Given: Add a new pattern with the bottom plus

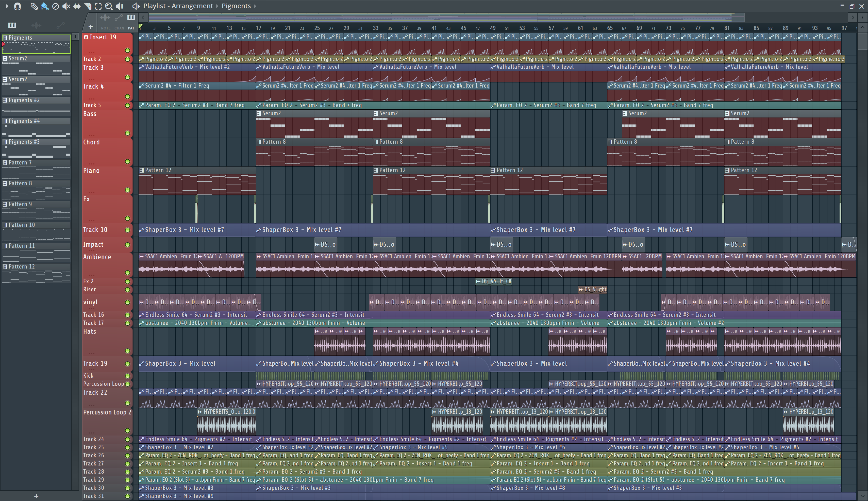Looking at the screenshot, I should tap(36, 496).
